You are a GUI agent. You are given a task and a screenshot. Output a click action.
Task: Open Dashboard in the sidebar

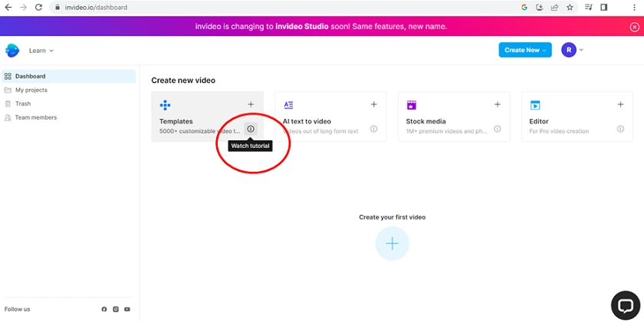point(69,76)
